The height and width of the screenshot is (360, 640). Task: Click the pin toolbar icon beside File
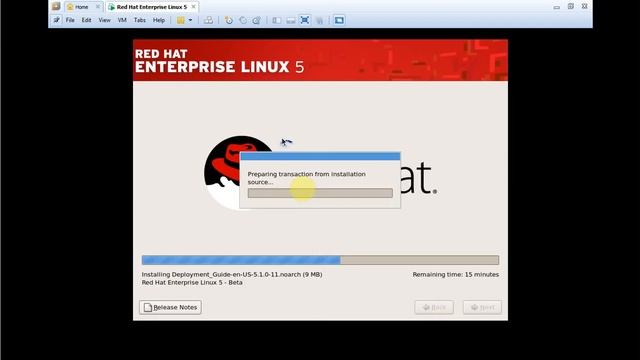coord(56,20)
